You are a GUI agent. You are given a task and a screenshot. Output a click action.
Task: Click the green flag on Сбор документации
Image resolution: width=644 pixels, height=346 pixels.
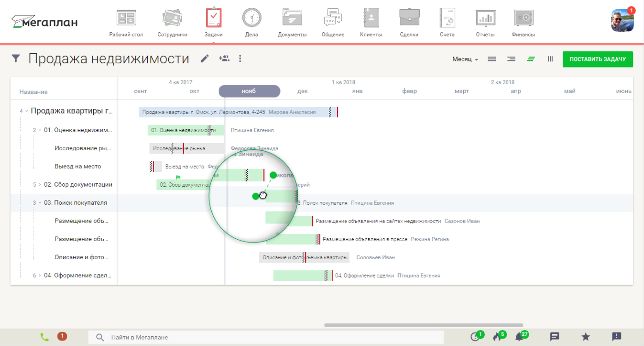[178, 177]
